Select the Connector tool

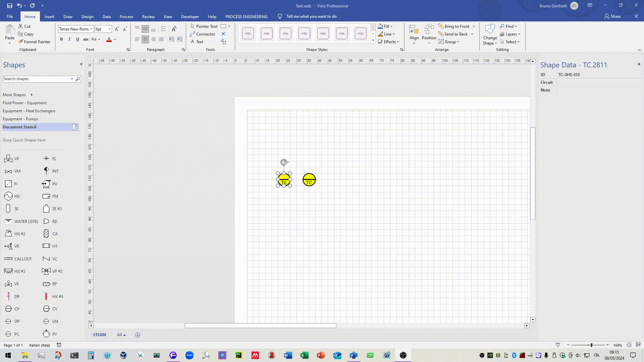point(203,34)
